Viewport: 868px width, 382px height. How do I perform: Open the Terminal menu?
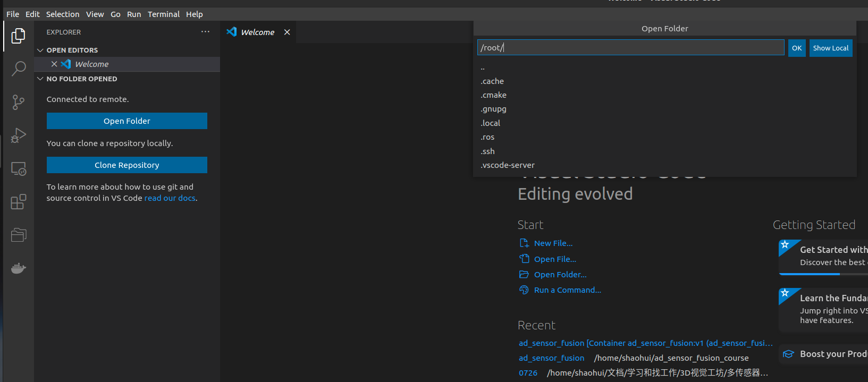[164, 14]
